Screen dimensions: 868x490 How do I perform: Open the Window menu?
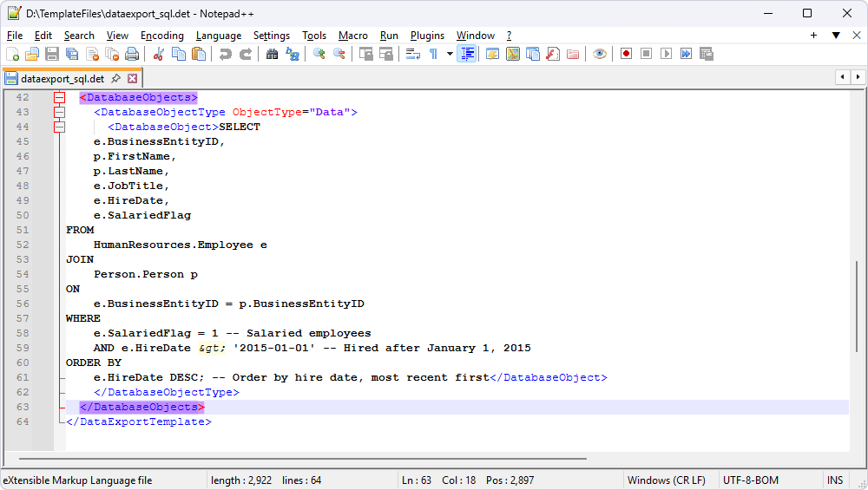(x=476, y=36)
